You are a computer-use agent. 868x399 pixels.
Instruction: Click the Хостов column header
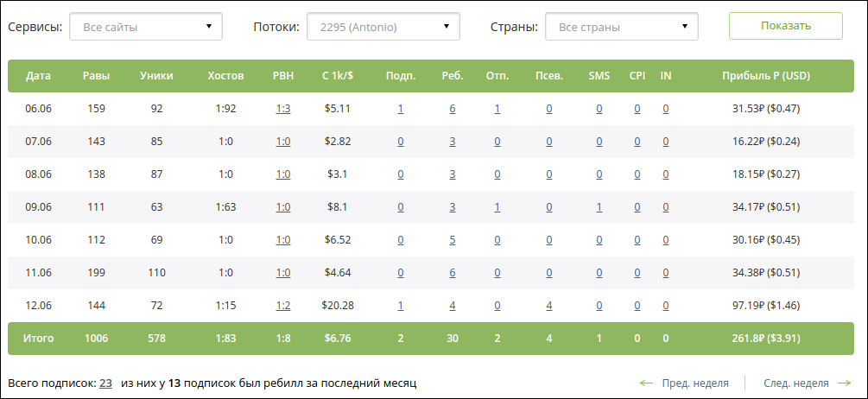tap(225, 76)
